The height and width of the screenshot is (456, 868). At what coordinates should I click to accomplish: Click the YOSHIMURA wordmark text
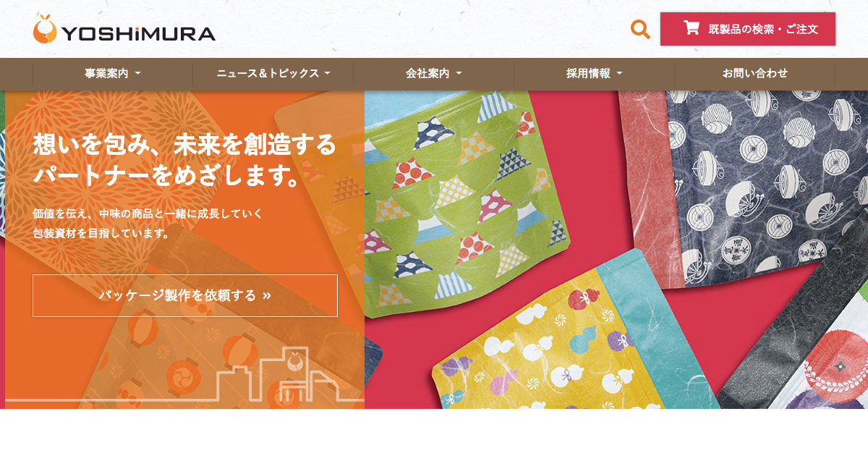pos(138,33)
